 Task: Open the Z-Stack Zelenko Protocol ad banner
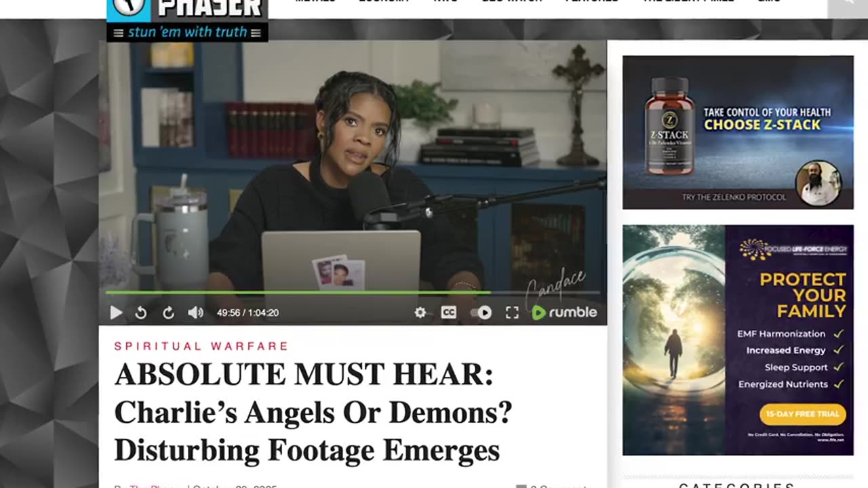(738, 132)
